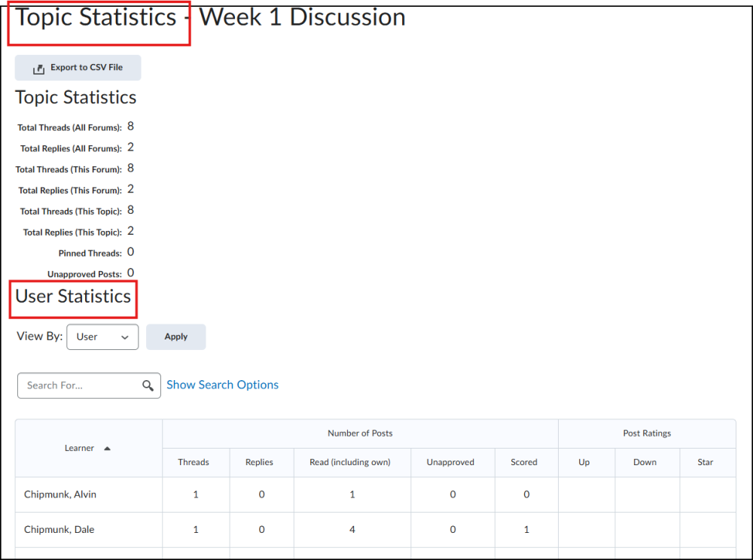753x560 pixels.
Task: Click the Export to CSV File button
Action: (78, 68)
